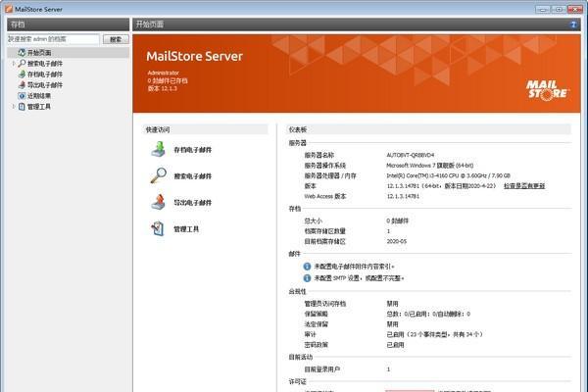Screen dimensions: 588x392
Task: Click the Intel Core i3-4160 CPU value
Action: pyautogui.click(x=448, y=175)
